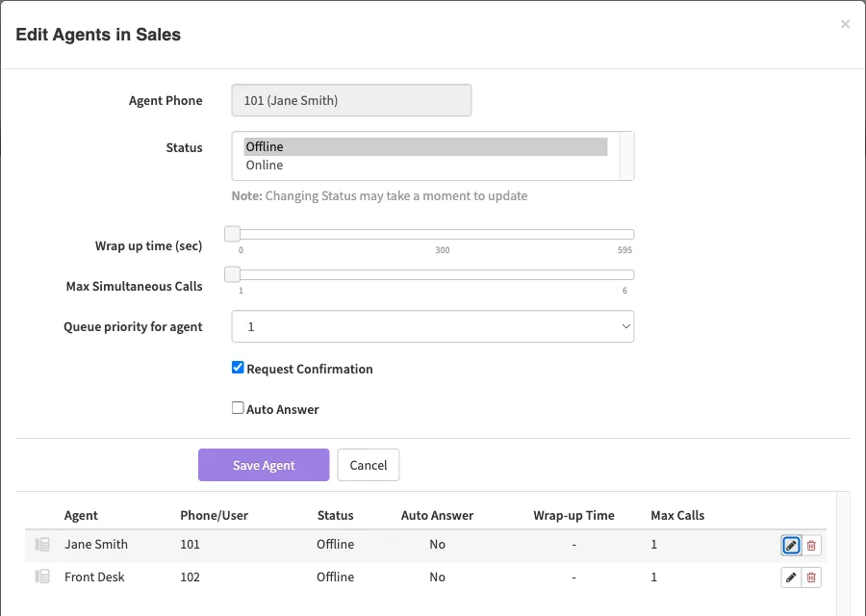Click the Phone/User column header
866x616 pixels.
(x=214, y=516)
